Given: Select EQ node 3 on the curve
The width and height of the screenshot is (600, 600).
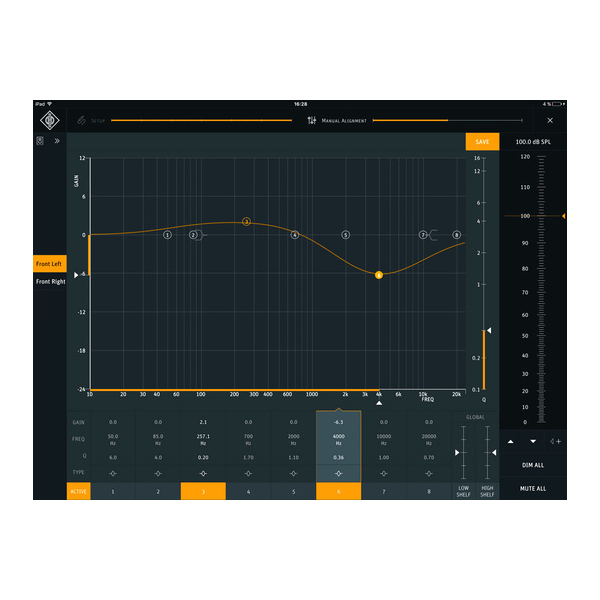Looking at the screenshot, I should (x=246, y=222).
